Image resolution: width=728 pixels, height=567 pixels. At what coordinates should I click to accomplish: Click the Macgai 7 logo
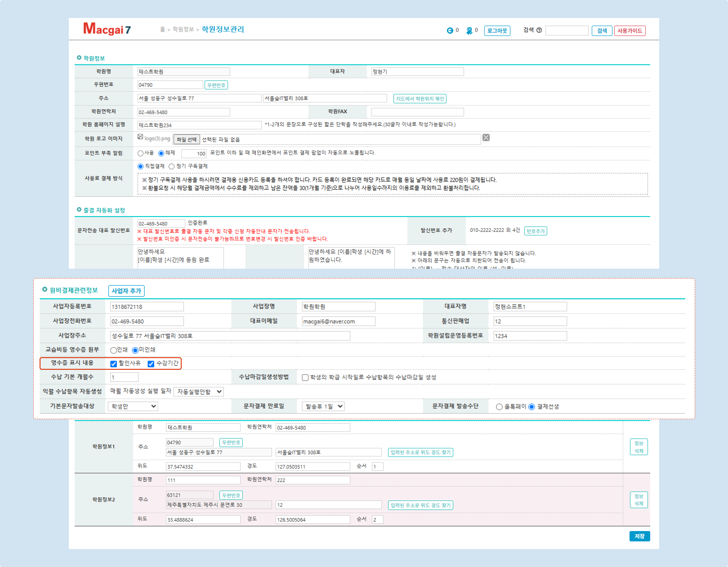tap(107, 29)
